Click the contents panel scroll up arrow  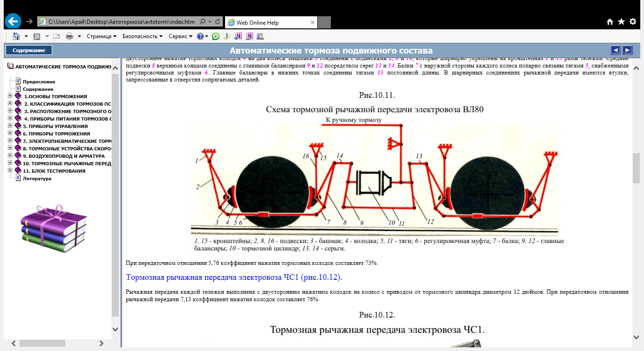point(116,67)
